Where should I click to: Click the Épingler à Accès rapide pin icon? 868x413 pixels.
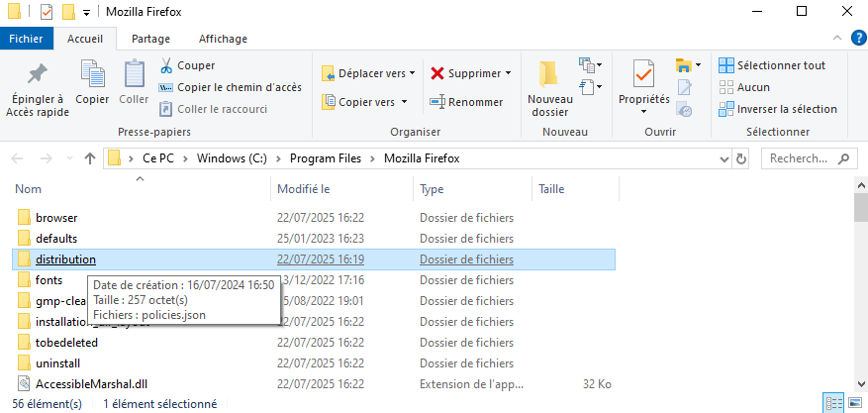click(x=37, y=74)
